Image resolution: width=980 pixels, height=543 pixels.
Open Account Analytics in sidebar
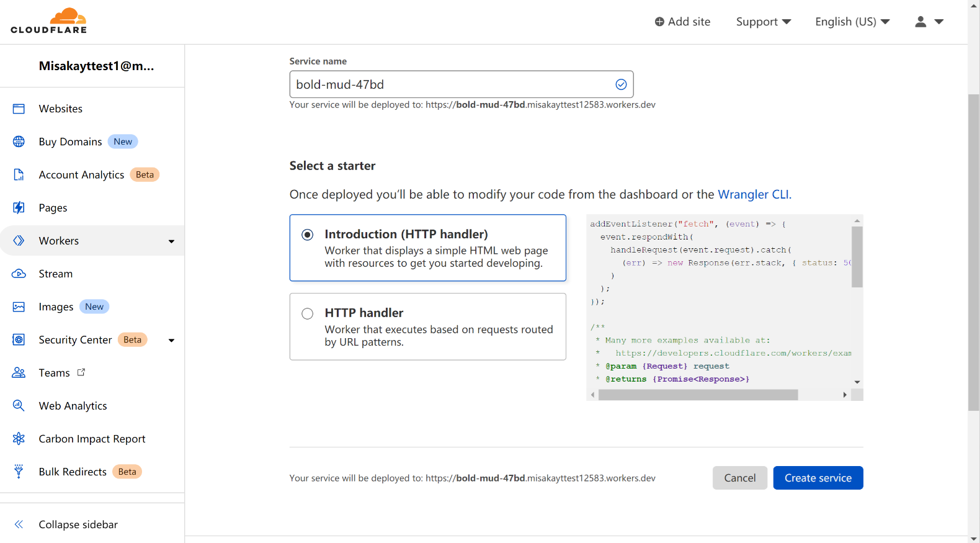pos(81,175)
